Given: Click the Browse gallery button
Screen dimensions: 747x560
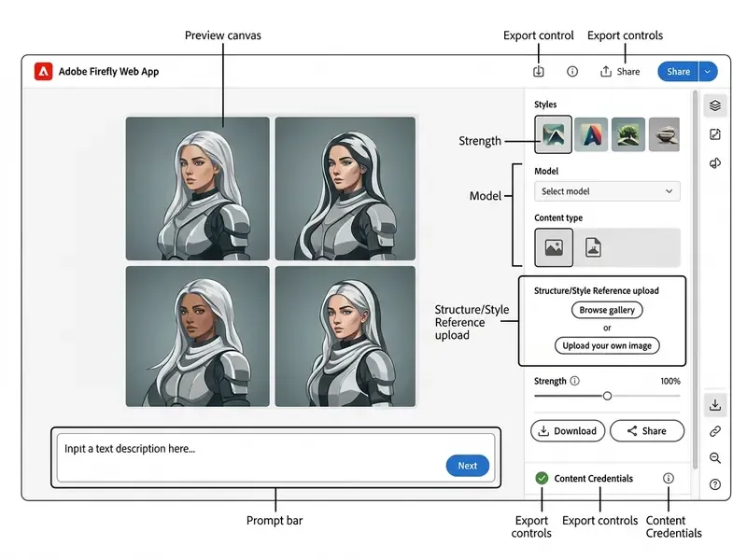Looking at the screenshot, I should pyautogui.click(x=607, y=310).
